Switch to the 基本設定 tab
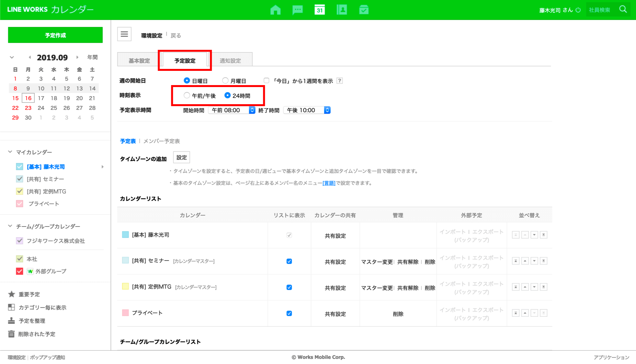 139,61
